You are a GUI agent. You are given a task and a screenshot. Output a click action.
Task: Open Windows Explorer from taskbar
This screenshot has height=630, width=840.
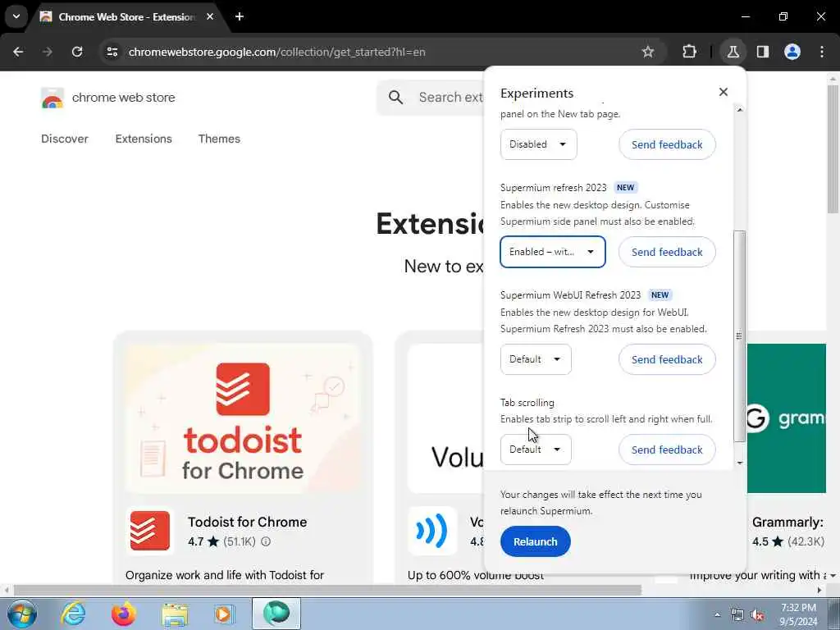pos(175,614)
